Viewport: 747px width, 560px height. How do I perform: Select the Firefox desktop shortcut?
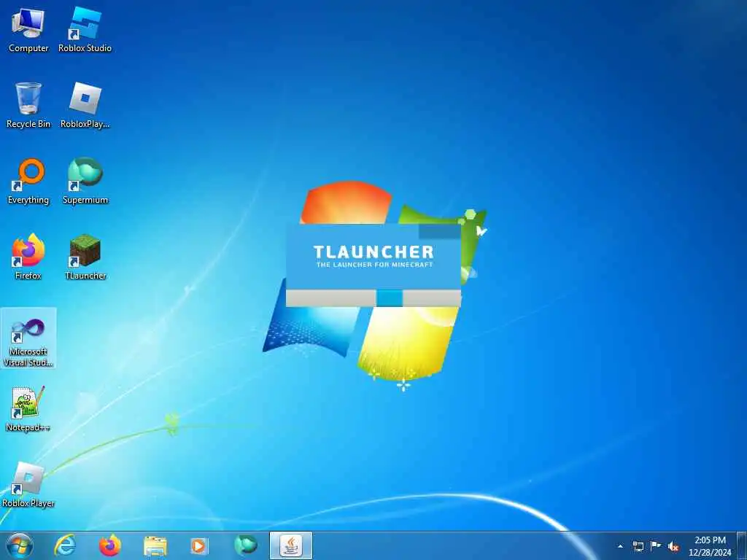click(x=28, y=257)
